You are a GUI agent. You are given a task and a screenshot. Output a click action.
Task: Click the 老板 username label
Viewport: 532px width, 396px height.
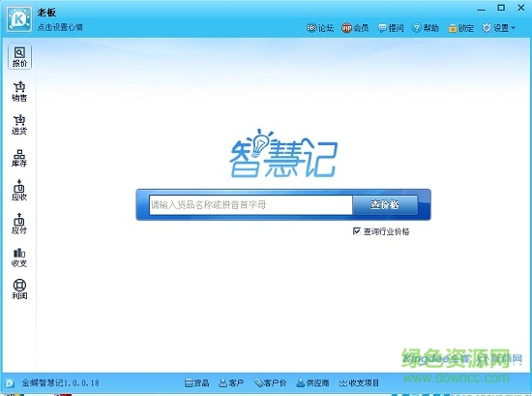[46, 13]
